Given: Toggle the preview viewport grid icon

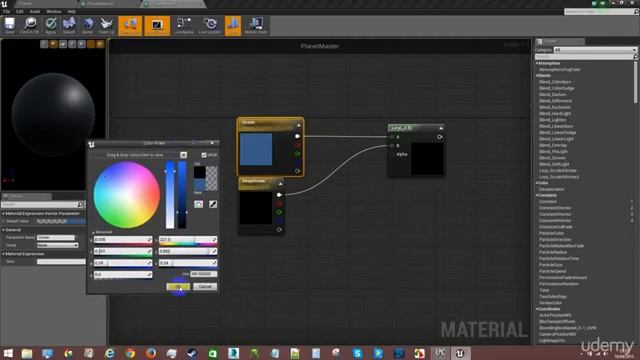Looking at the screenshot, I should [x=91, y=44].
